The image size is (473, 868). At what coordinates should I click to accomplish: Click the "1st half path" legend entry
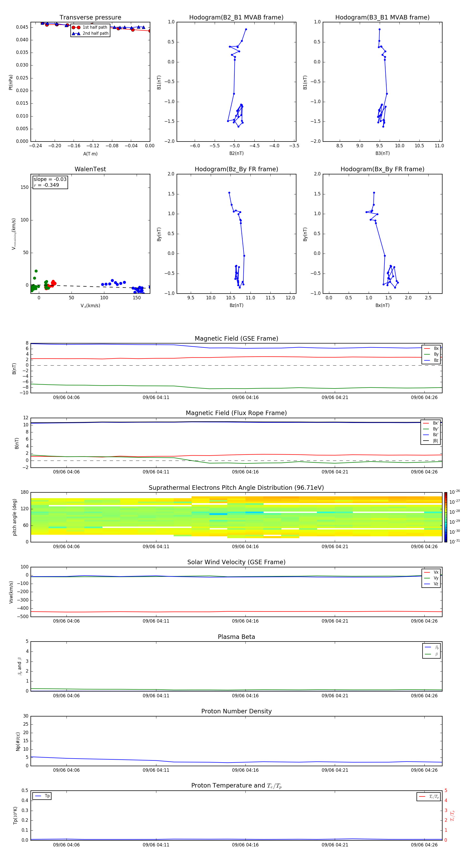point(90,27)
